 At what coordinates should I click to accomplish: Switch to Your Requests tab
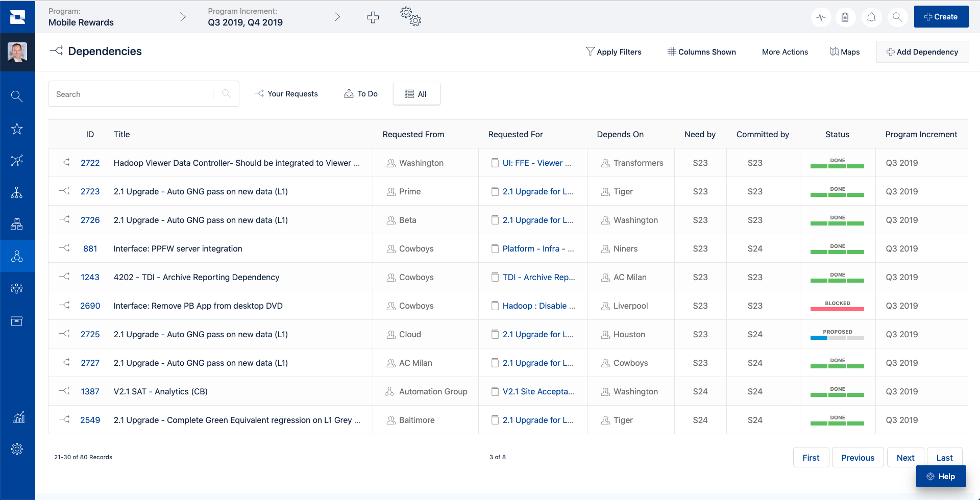tap(286, 94)
